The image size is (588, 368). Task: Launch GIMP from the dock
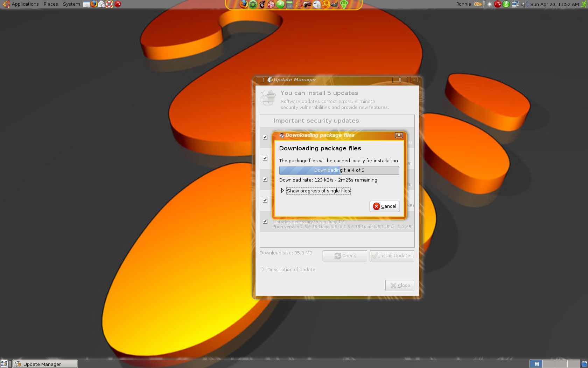tap(335, 4)
